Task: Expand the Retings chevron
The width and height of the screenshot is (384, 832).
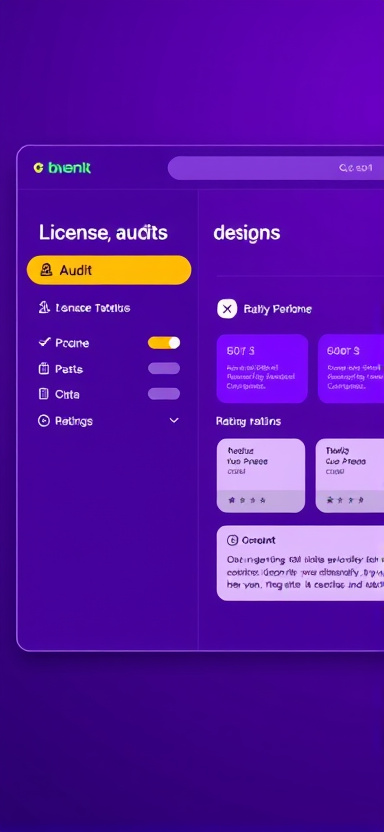Action: coord(173,421)
